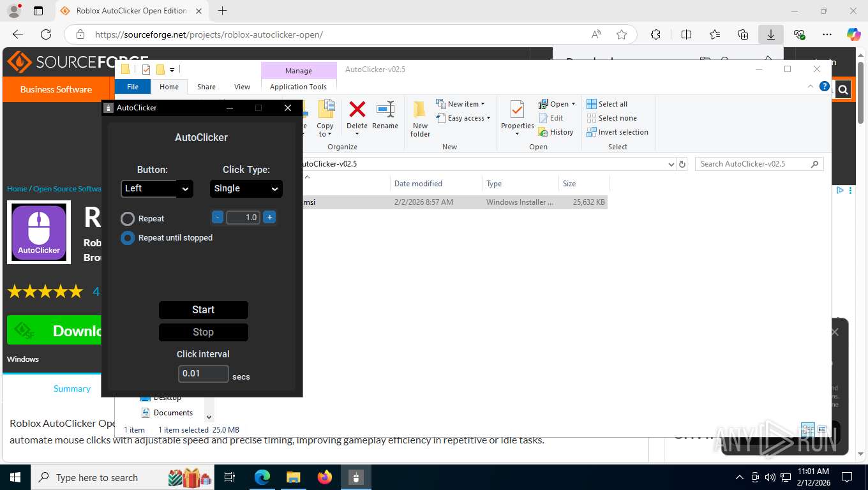Open the New item dropdown

coord(461,104)
